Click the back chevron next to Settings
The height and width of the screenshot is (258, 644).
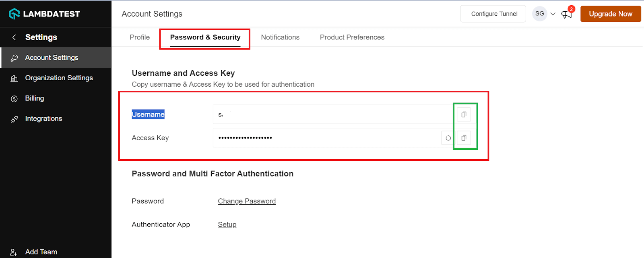[x=13, y=37]
